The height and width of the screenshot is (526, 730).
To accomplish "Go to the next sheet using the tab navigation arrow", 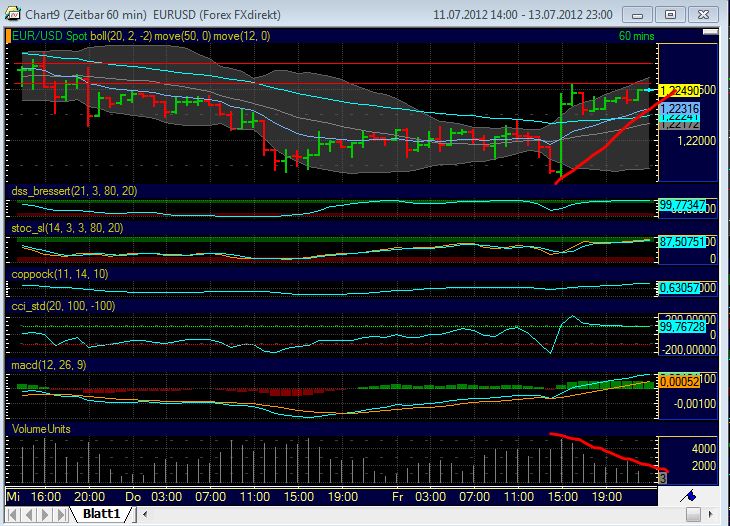I will (45, 515).
